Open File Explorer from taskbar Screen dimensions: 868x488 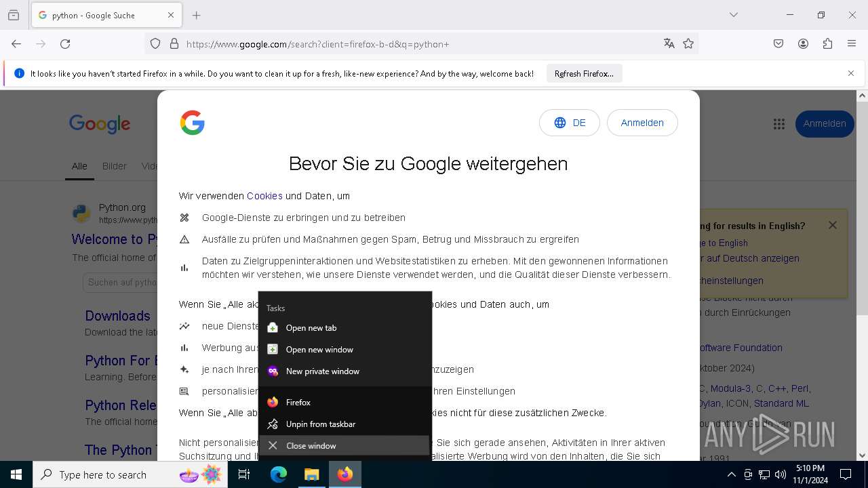click(x=311, y=474)
